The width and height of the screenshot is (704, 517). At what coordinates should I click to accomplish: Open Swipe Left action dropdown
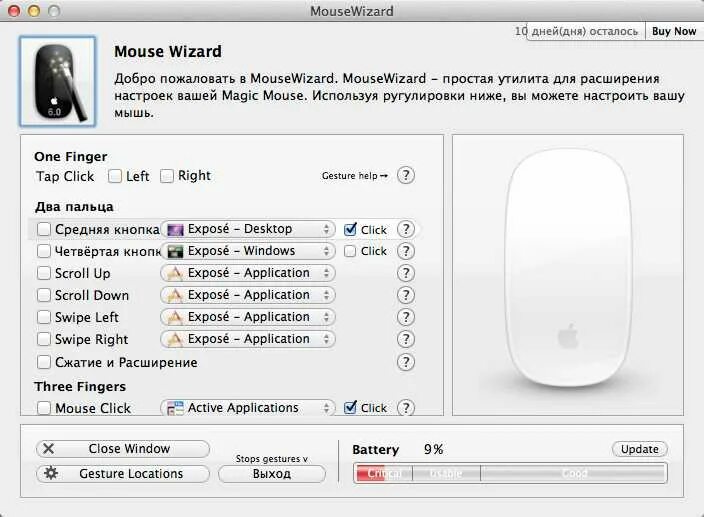(x=248, y=317)
